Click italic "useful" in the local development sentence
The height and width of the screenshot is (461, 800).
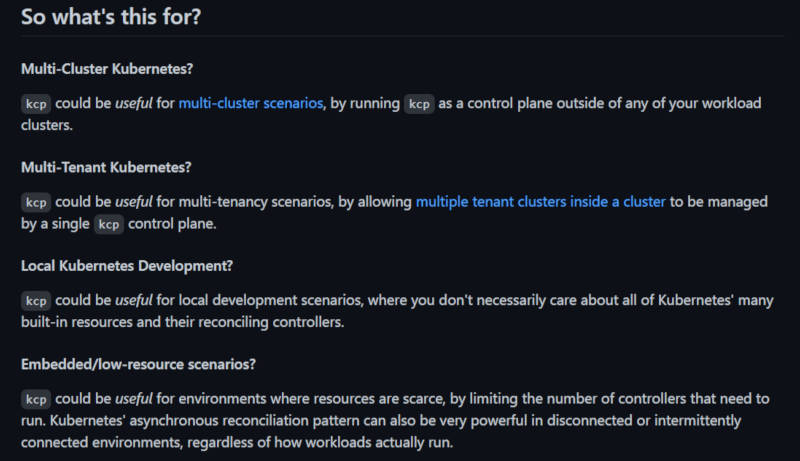[134, 300]
